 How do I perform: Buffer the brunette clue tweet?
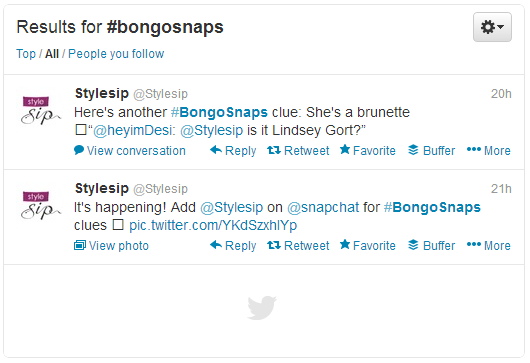coord(431,150)
